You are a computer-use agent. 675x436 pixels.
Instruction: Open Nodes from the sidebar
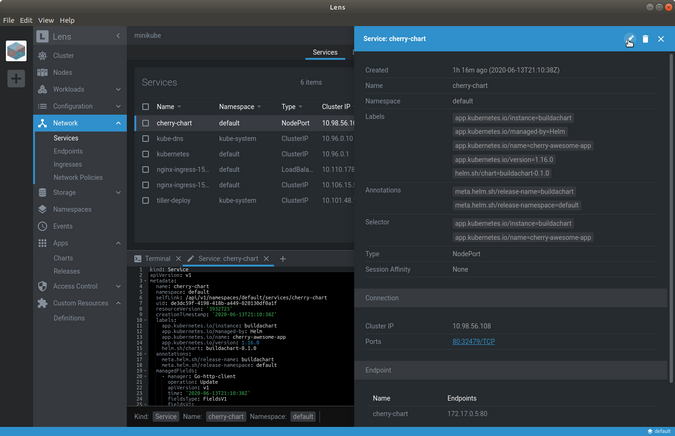62,72
